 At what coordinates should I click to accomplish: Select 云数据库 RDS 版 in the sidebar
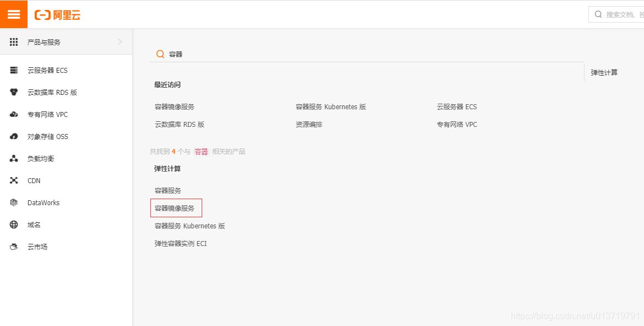click(x=52, y=93)
